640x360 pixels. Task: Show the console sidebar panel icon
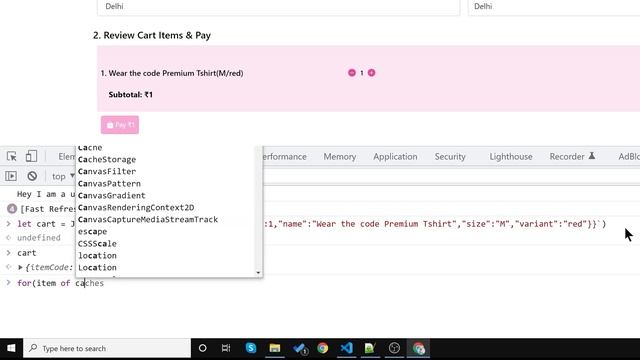(x=11, y=176)
